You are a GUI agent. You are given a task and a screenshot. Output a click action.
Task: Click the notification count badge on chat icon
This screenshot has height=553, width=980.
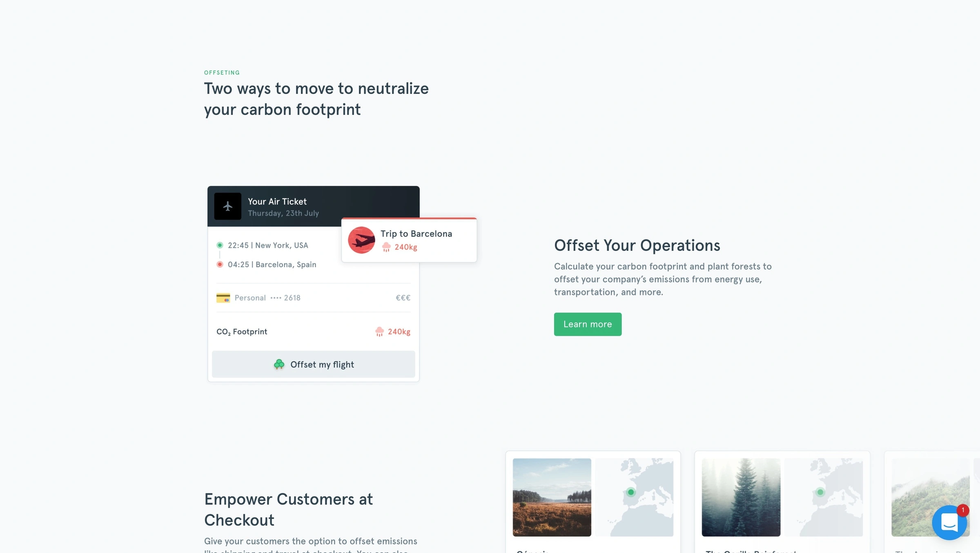tap(963, 511)
